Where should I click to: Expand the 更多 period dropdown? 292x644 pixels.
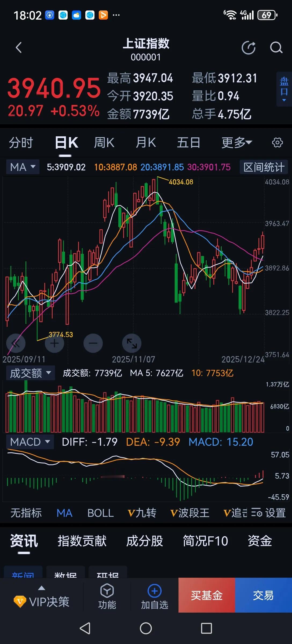[x=237, y=142]
